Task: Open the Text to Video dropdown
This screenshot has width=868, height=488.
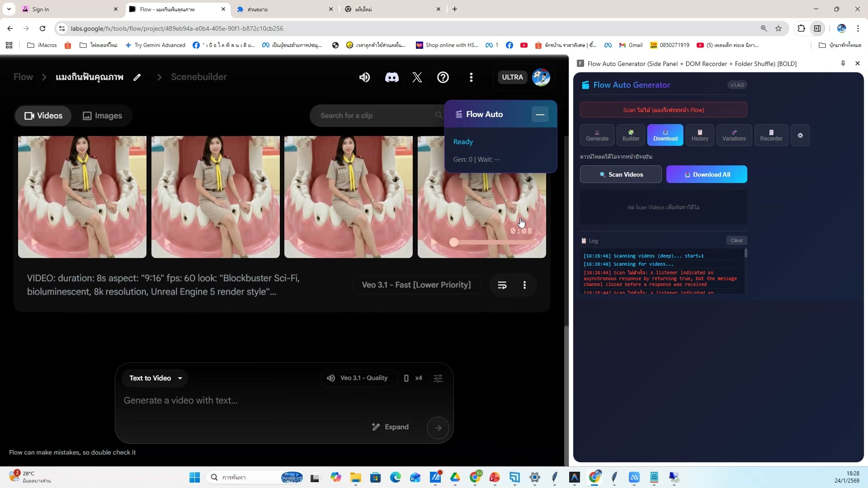Action: click(x=155, y=378)
